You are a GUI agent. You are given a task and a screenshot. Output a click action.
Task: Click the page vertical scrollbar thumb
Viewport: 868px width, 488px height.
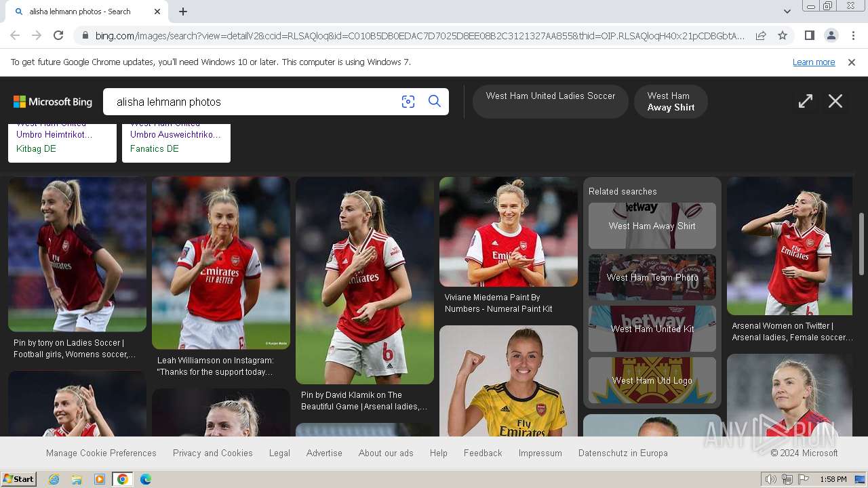click(862, 244)
